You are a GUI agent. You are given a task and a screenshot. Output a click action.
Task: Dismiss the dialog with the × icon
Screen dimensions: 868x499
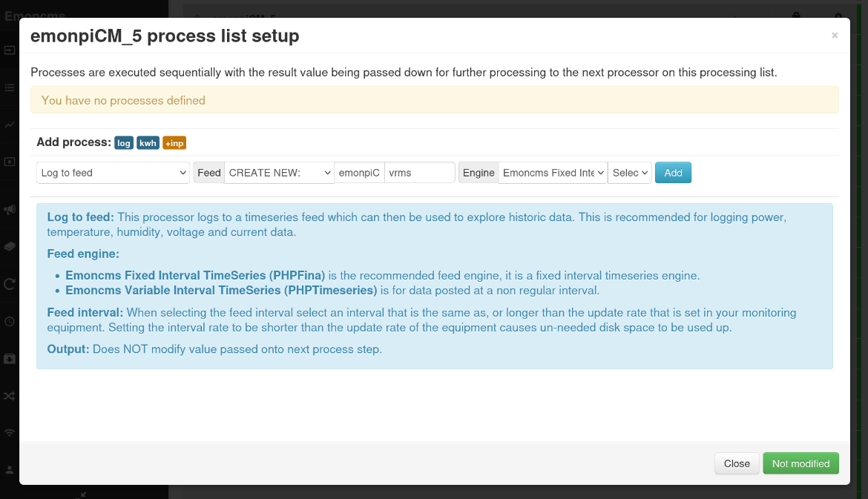point(834,36)
